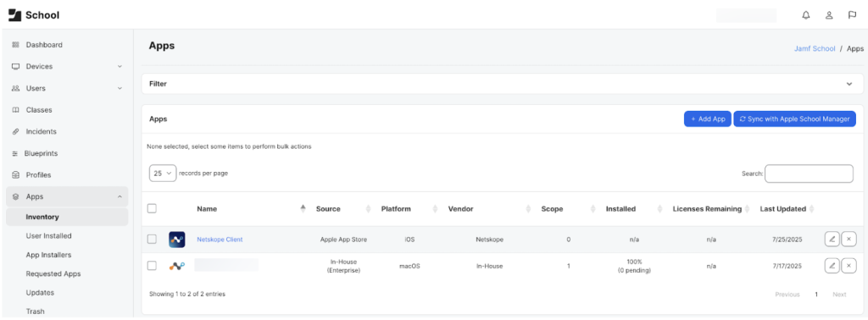Viewport: 868px width, 320px height.
Task: Open the user account icon
Action: click(829, 15)
